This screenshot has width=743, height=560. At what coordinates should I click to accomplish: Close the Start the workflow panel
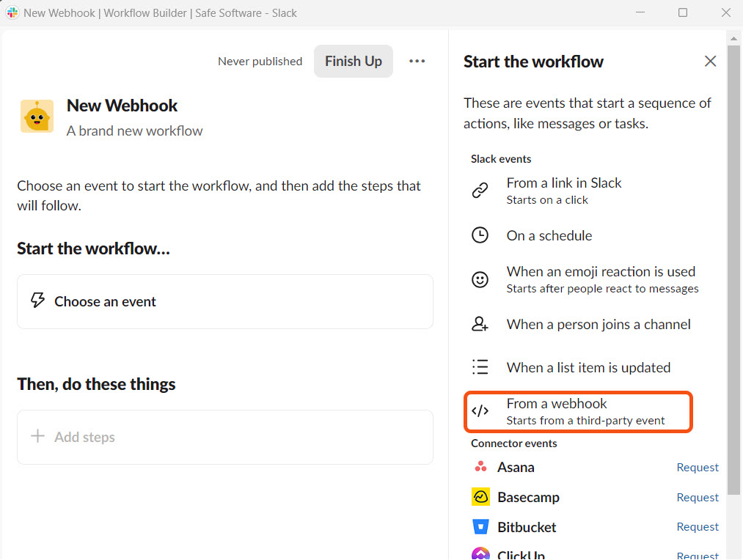click(x=710, y=61)
